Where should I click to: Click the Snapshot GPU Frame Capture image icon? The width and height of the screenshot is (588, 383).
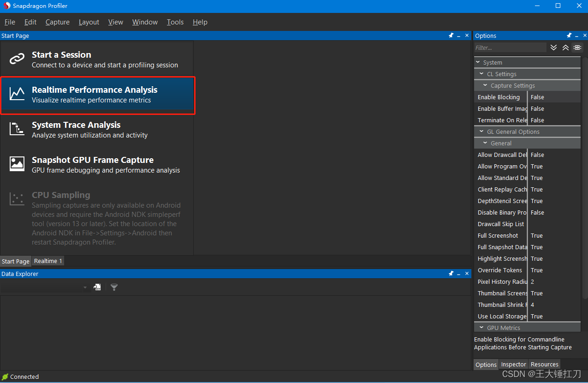(17, 164)
